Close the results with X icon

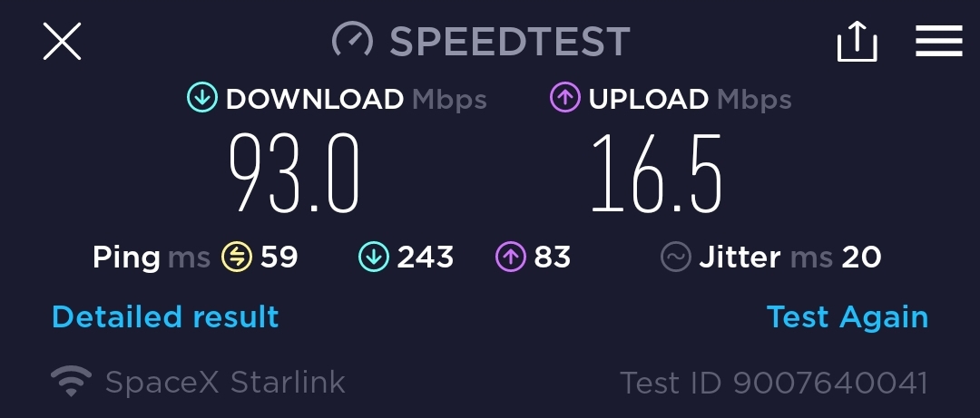click(62, 41)
